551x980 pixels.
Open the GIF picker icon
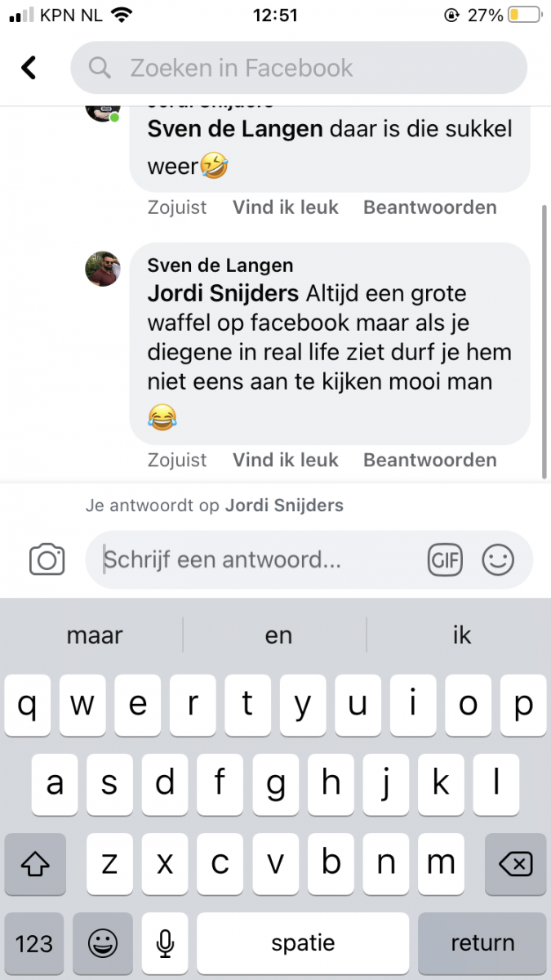click(x=445, y=560)
